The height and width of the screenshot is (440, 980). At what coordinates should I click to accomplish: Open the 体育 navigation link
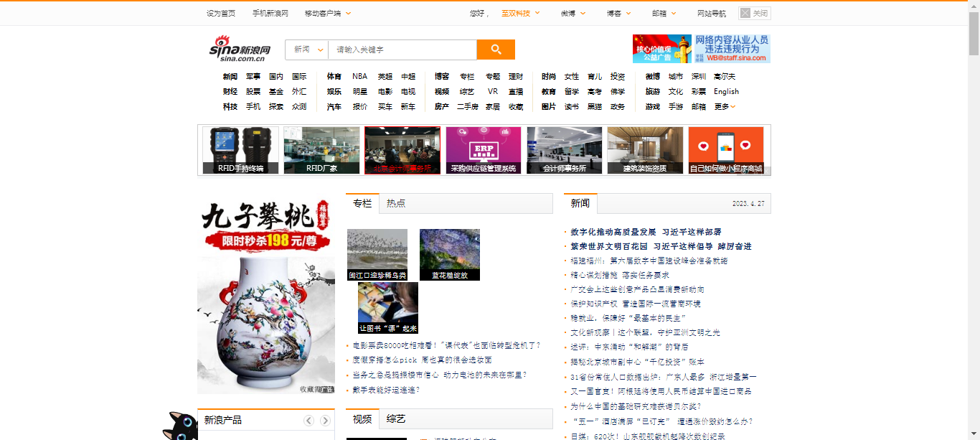click(x=334, y=76)
